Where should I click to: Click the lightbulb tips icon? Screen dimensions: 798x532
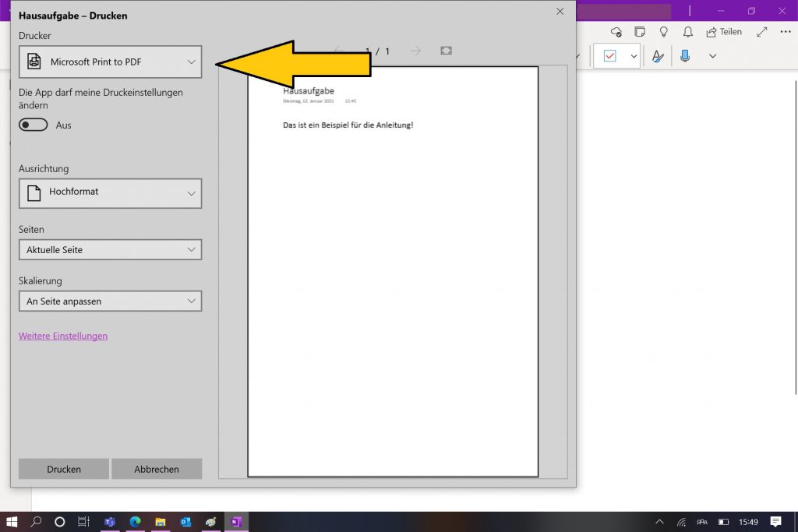click(664, 32)
